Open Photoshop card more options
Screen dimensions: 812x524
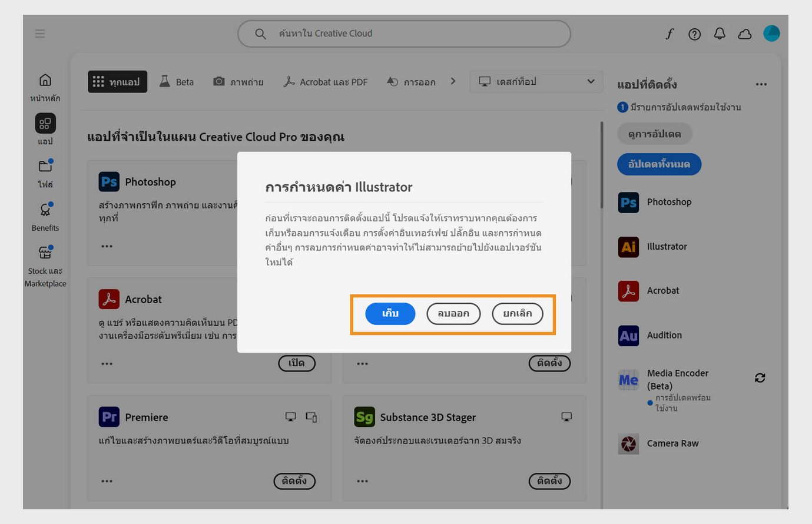[x=107, y=246]
